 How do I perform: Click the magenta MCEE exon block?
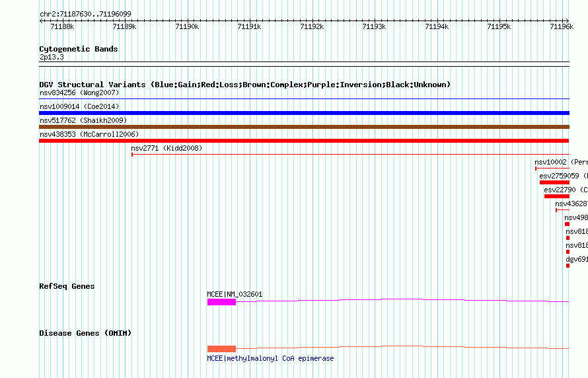221,302
